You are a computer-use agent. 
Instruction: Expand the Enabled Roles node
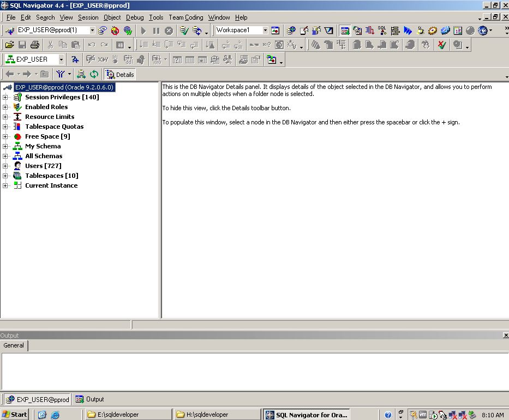click(5, 107)
